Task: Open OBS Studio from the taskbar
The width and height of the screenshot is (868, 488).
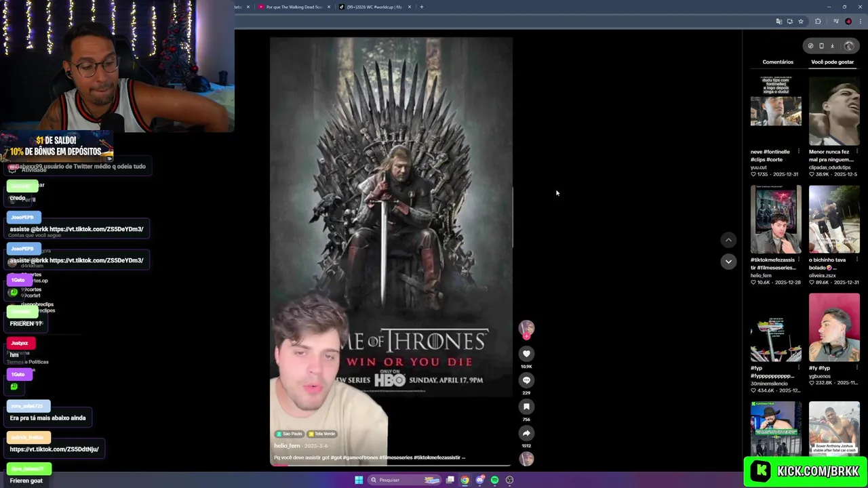Action: click(x=509, y=480)
